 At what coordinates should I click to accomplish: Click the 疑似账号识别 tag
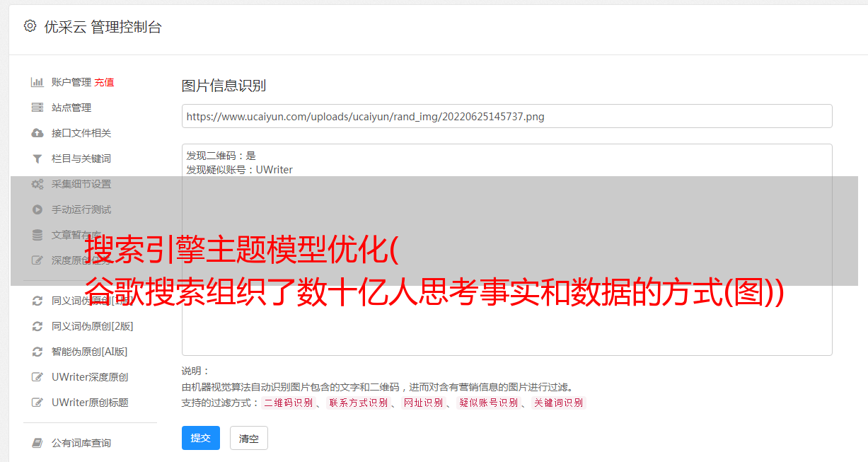tap(489, 403)
